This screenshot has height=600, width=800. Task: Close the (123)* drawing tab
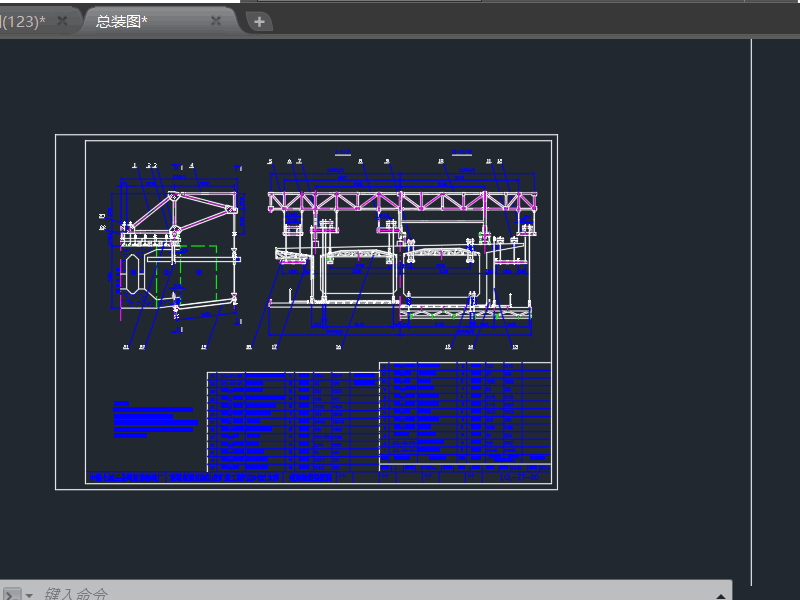62,21
